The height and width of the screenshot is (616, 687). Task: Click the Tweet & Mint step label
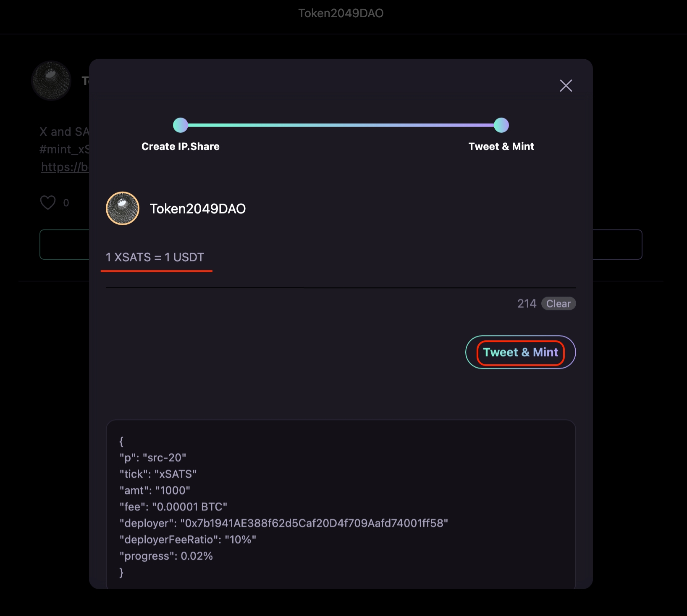coord(501,147)
